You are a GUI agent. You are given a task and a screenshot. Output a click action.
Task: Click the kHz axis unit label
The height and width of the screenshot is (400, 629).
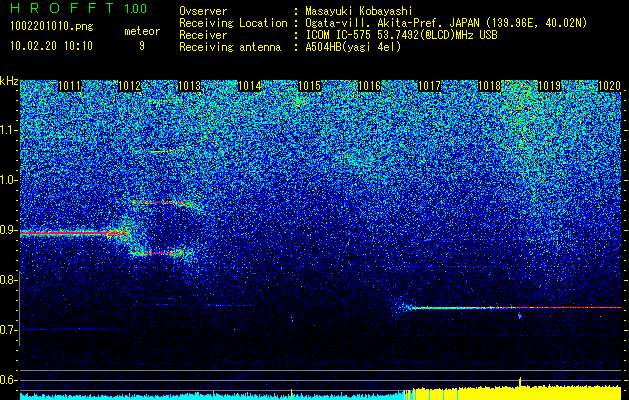9,81
